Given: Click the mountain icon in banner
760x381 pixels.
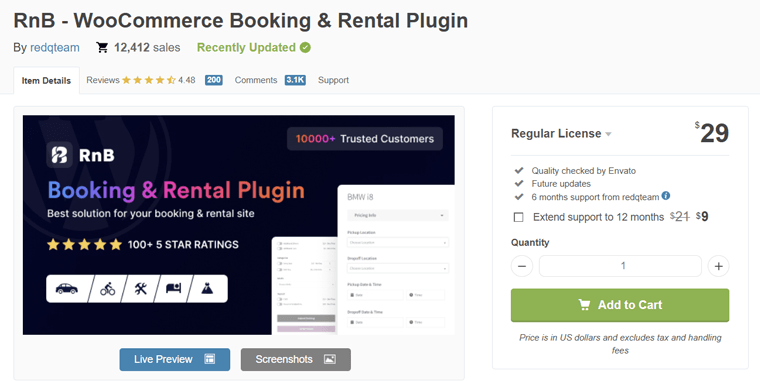Looking at the screenshot, I should click(207, 289).
